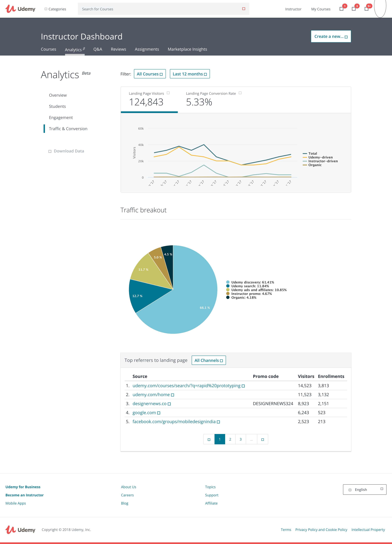Open the Last 12 months filter dropdown
392x544 pixels.
190,74
